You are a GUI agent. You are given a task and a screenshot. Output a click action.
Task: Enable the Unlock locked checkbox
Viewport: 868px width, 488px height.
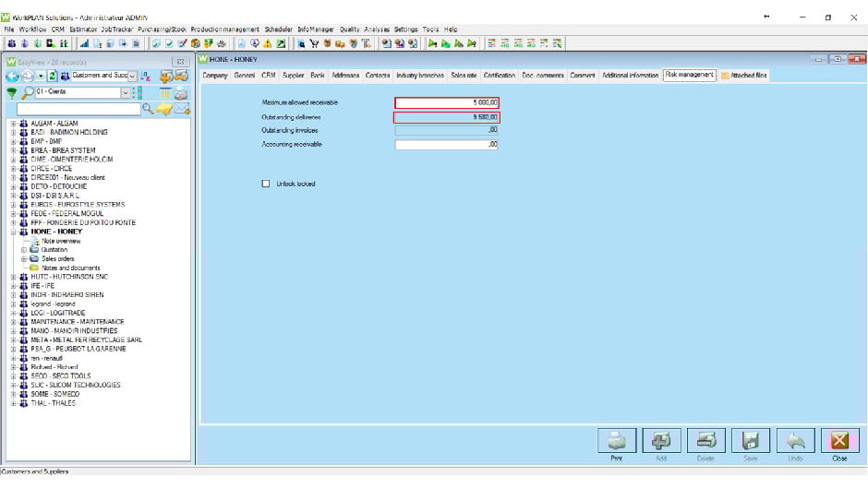(x=266, y=184)
